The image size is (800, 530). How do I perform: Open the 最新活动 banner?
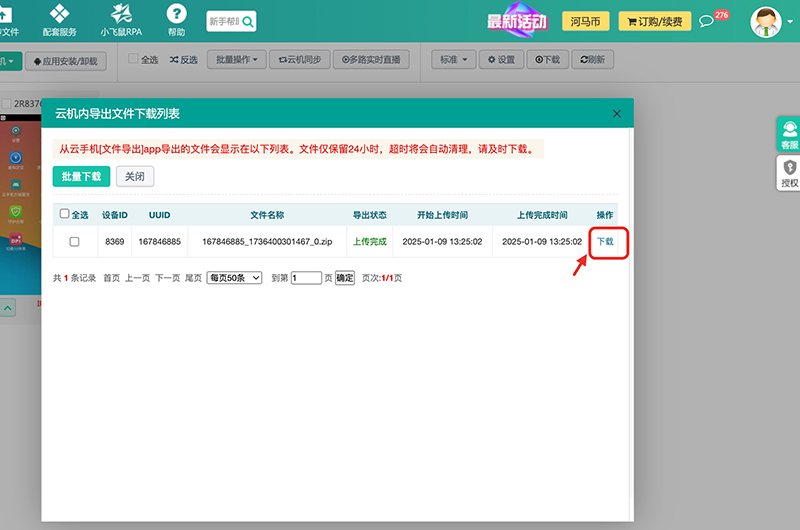pos(517,21)
